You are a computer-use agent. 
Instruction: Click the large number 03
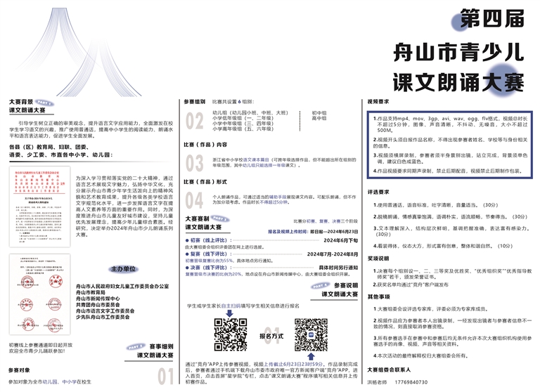coord(194,163)
